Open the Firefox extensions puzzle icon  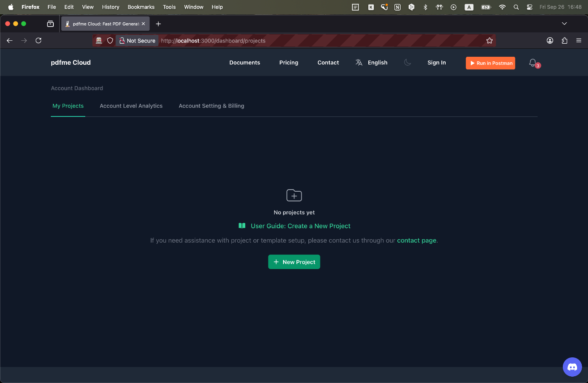[564, 41]
